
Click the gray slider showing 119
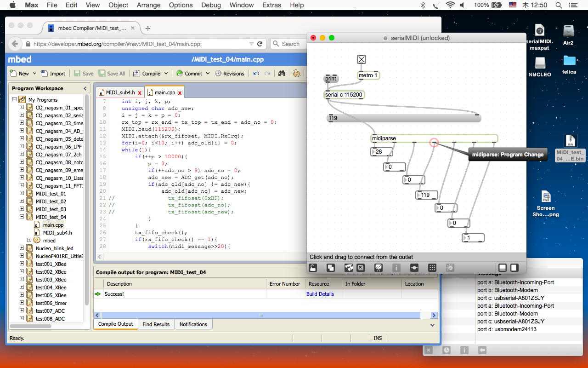(403, 118)
